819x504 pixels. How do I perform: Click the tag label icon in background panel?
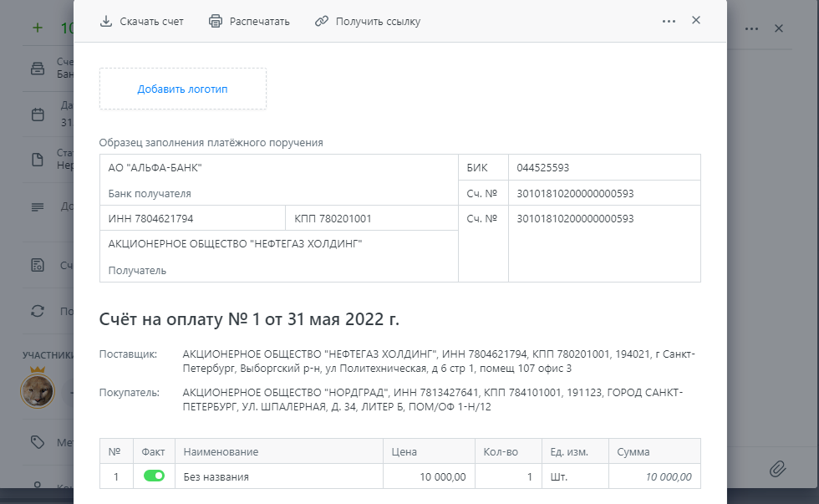click(38, 442)
